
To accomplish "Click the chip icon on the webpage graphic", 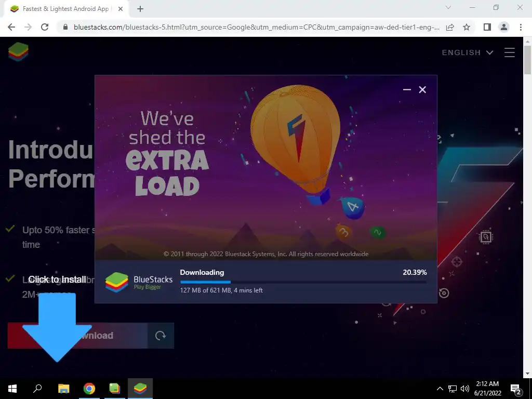I will click(486, 237).
